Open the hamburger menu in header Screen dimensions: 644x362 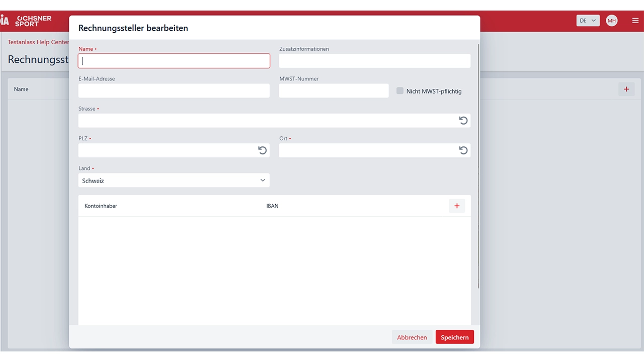635,21
